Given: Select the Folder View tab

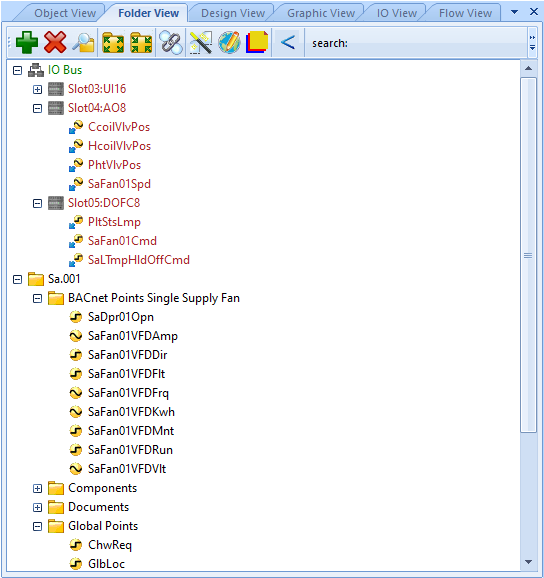Looking at the screenshot, I should (149, 13).
